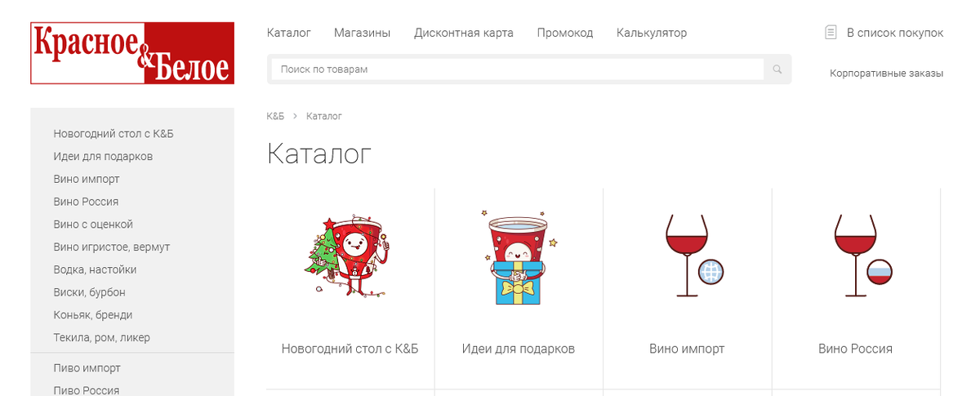Image resolution: width=980 pixels, height=396 pixels.
Task: Open Текила, ром, ликер sidebar category
Action: pyautogui.click(x=102, y=337)
